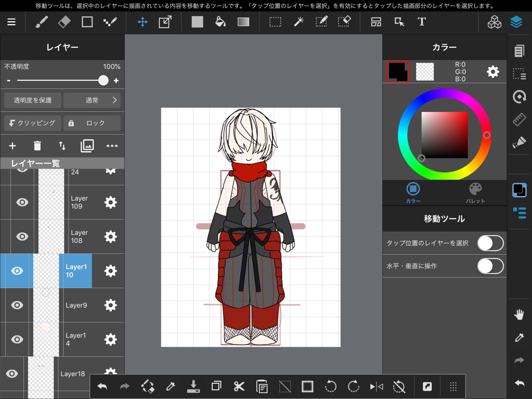
Task: Switch to the パレット tab
Action: [x=475, y=193]
